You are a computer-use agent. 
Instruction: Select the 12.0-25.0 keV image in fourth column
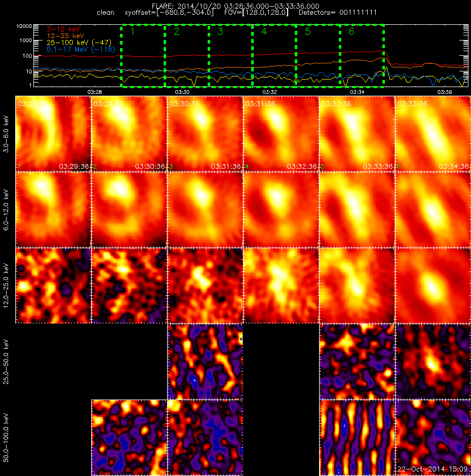click(281, 286)
